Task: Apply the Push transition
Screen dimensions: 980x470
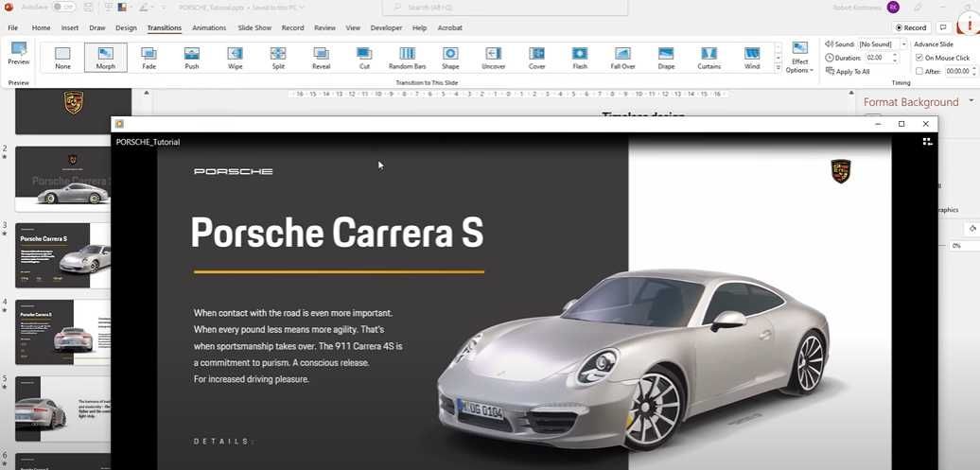Action: pos(192,58)
